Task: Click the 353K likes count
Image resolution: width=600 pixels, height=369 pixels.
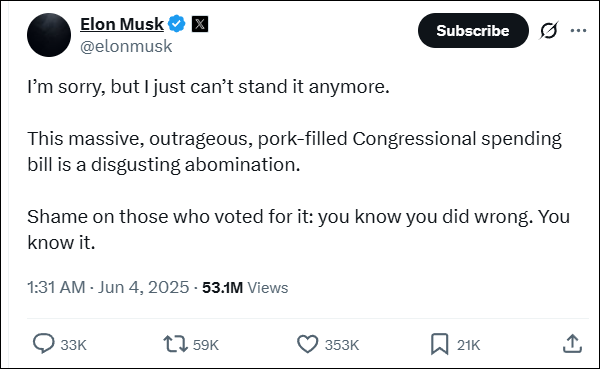Action: click(x=342, y=345)
